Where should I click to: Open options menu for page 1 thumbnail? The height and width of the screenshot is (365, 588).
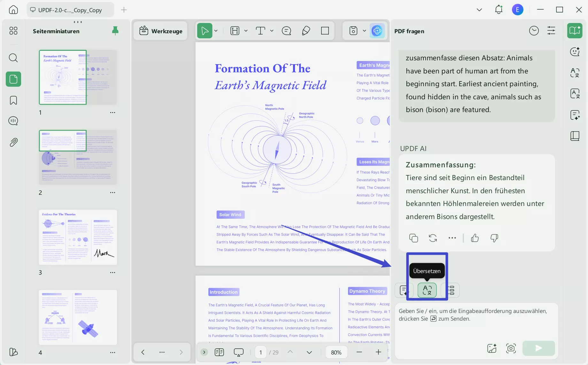(x=112, y=112)
